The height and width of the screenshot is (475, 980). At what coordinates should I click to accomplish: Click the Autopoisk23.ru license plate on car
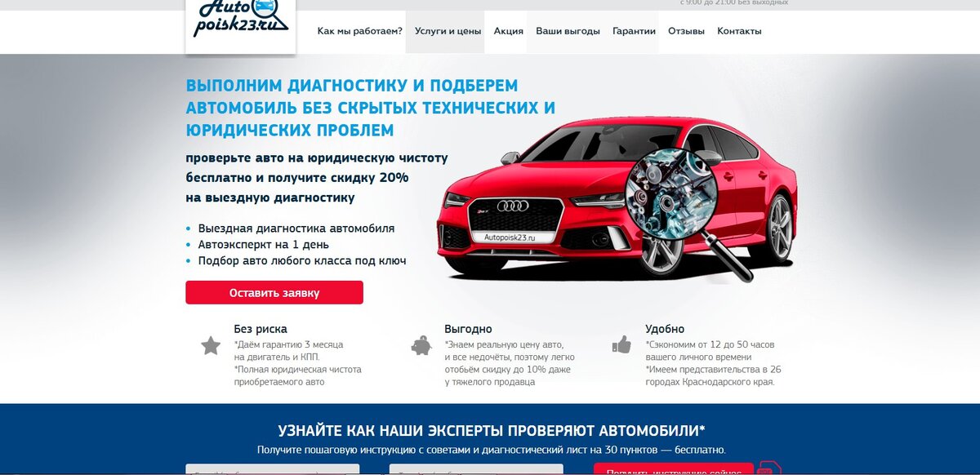click(x=510, y=237)
